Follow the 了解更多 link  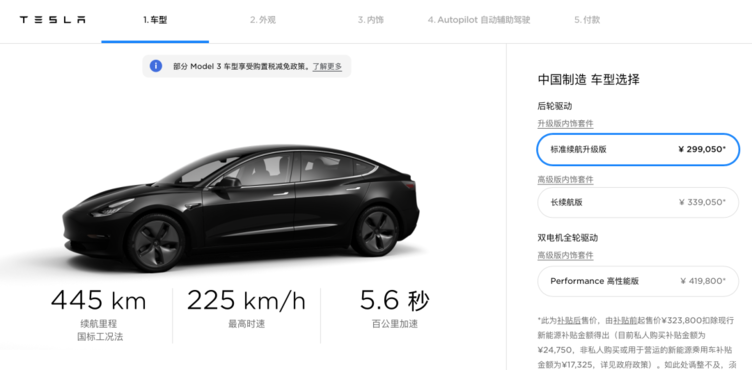pos(328,67)
